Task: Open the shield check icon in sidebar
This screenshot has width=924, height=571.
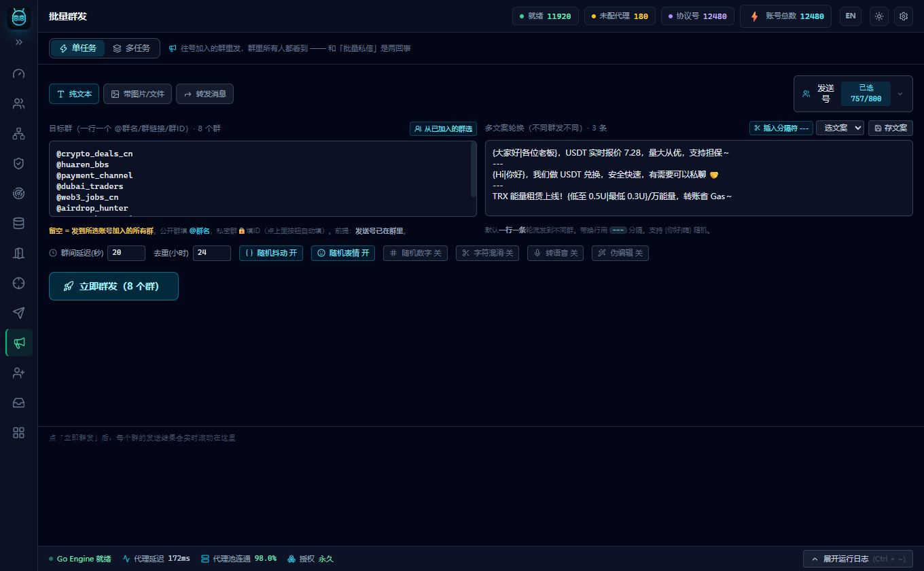Action: tap(19, 163)
